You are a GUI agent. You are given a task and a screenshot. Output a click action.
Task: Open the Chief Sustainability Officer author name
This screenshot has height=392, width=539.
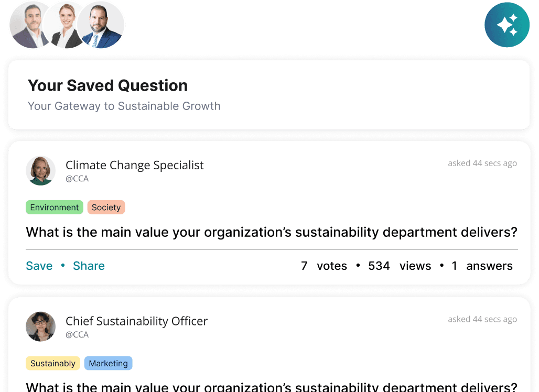(136, 321)
